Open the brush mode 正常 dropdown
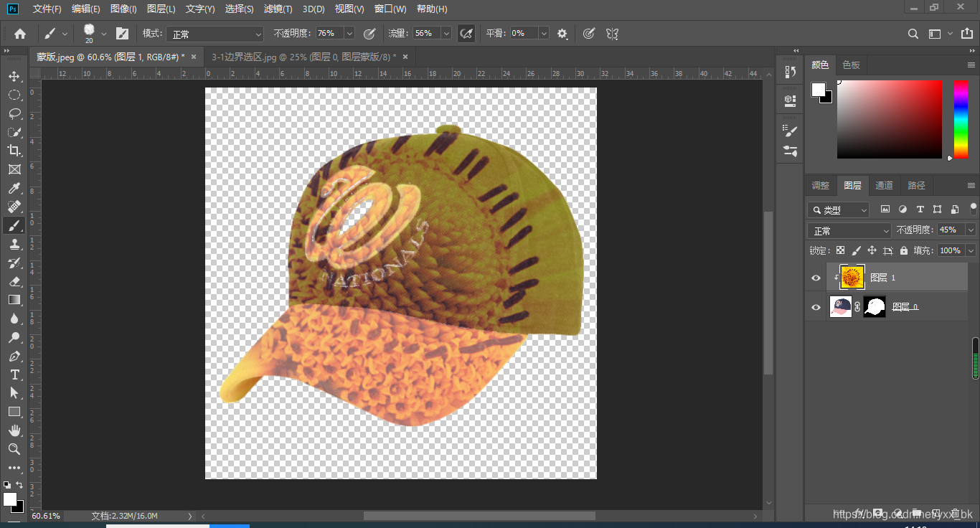This screenshot has height=528, width=980. (215, 34)
